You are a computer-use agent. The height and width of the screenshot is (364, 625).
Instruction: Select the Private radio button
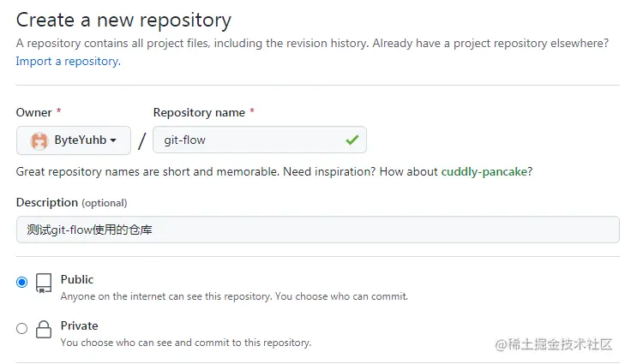[x=22, y=328]
